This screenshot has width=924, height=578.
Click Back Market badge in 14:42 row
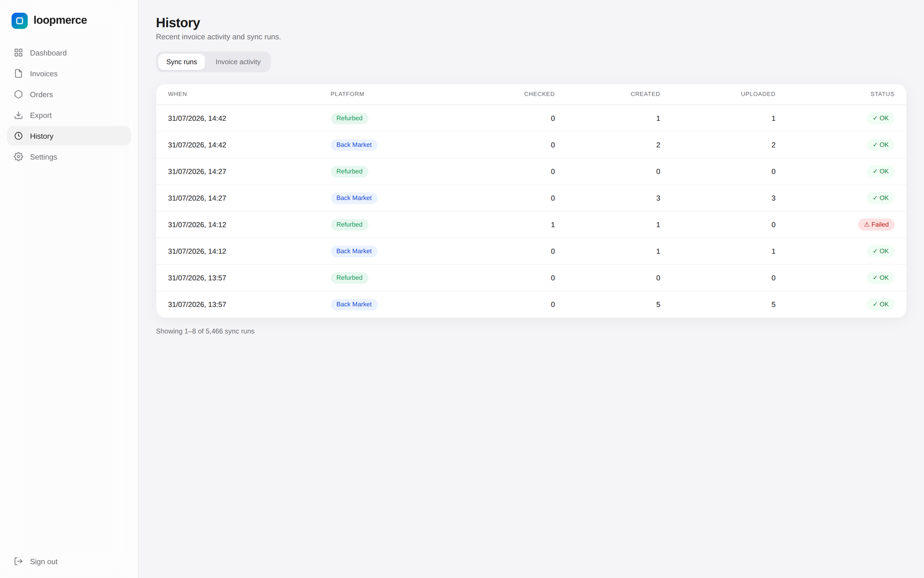click(x=354, y=144)
